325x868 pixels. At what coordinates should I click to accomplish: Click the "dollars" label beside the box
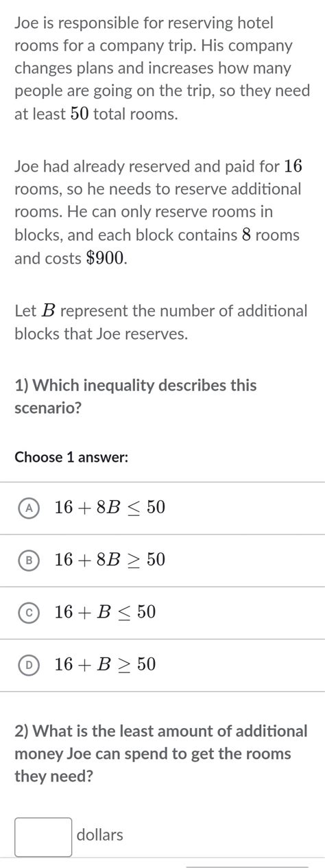click(x=100, y=835)
